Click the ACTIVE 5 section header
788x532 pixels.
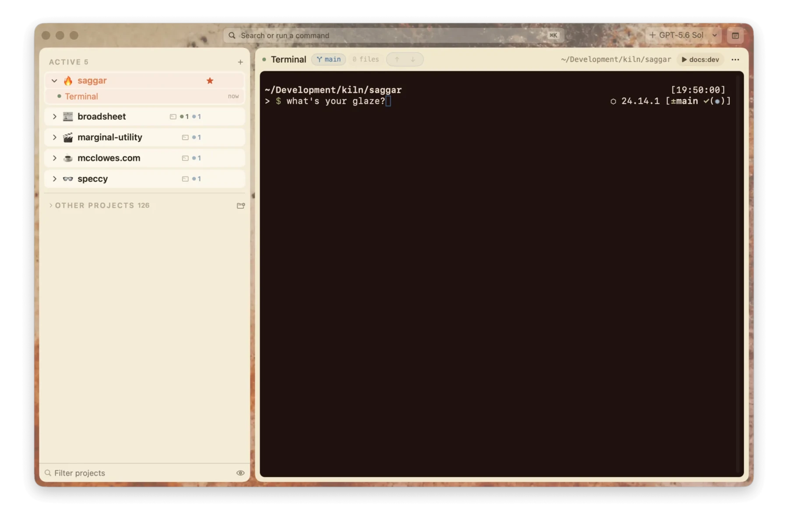click(69, 62)
